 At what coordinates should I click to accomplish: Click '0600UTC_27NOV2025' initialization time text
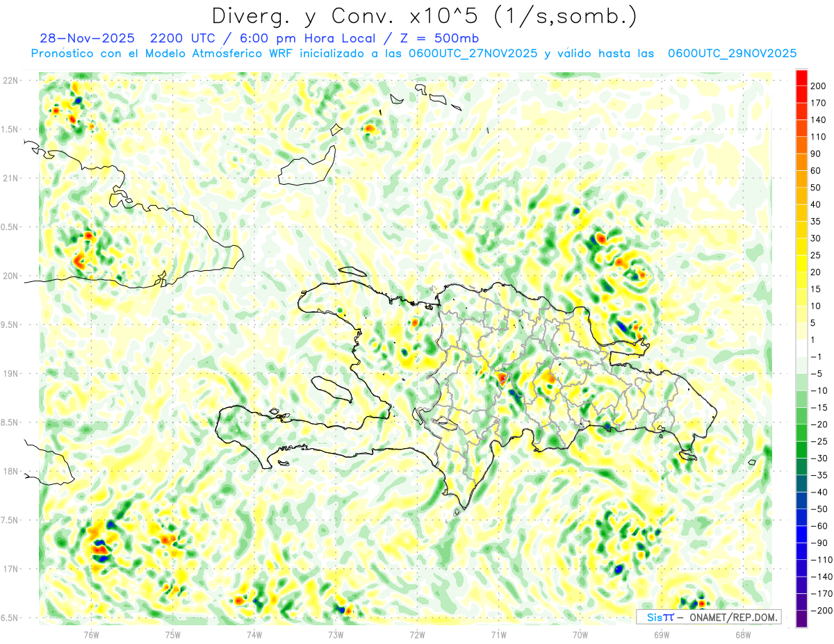click(472, 53)
